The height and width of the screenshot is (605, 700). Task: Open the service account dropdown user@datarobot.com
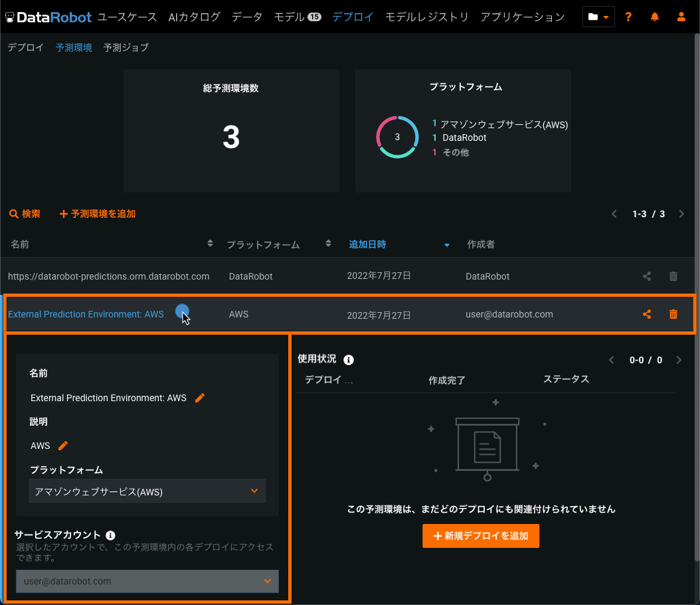[x=147, y=581]
